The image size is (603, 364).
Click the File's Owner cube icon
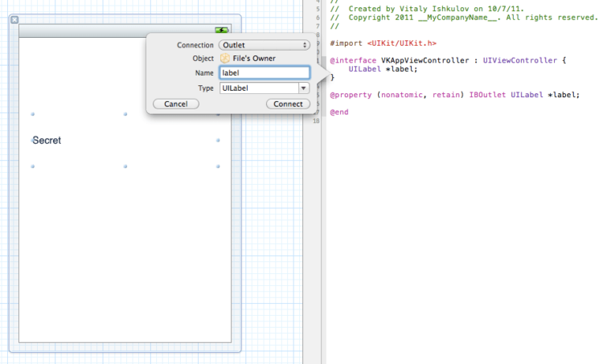point(225,59)
